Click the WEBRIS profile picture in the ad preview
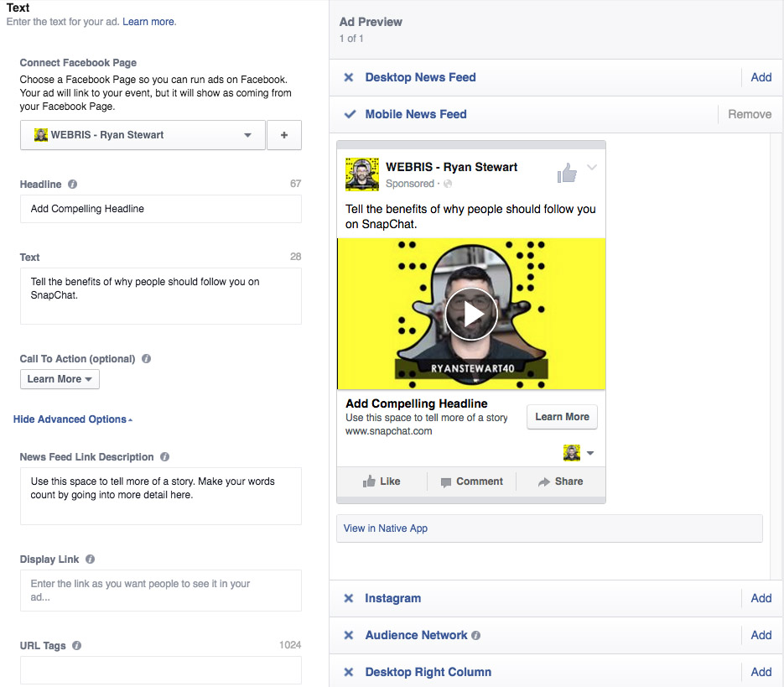The image size is (784, 687). (x=362, y=174)
